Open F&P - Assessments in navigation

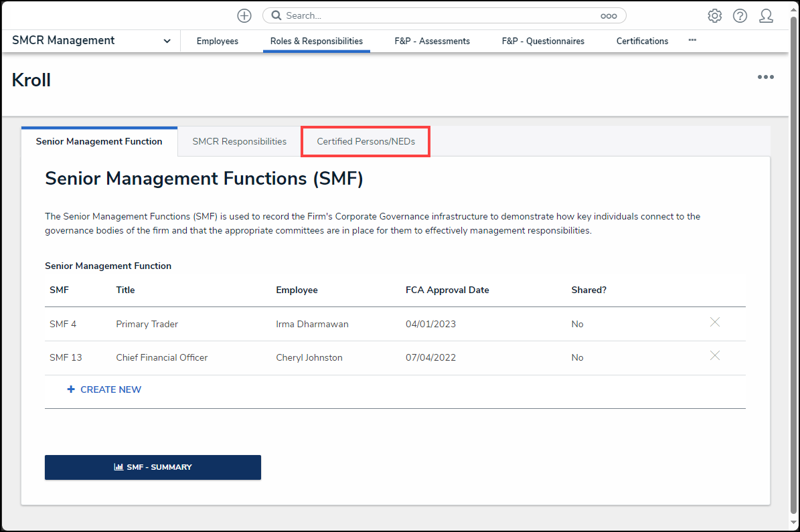[x=432, y=41]
